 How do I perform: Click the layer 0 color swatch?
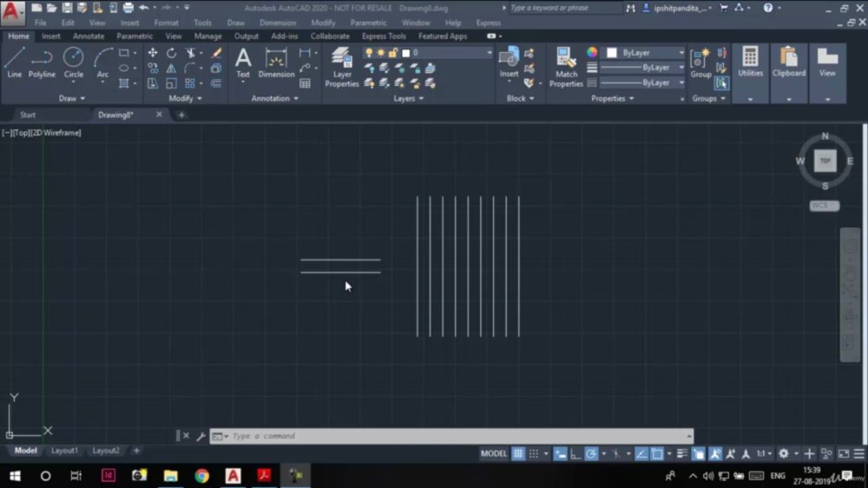(405, 53)
